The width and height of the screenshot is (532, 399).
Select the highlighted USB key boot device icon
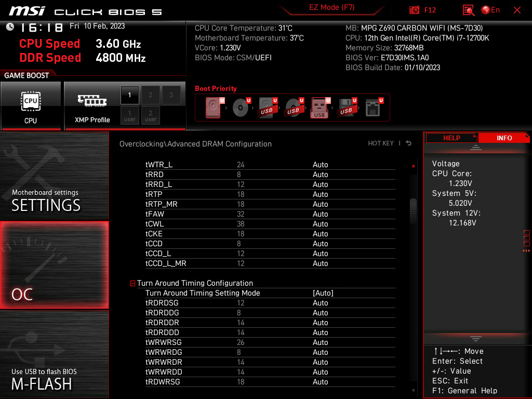point(320,108)
